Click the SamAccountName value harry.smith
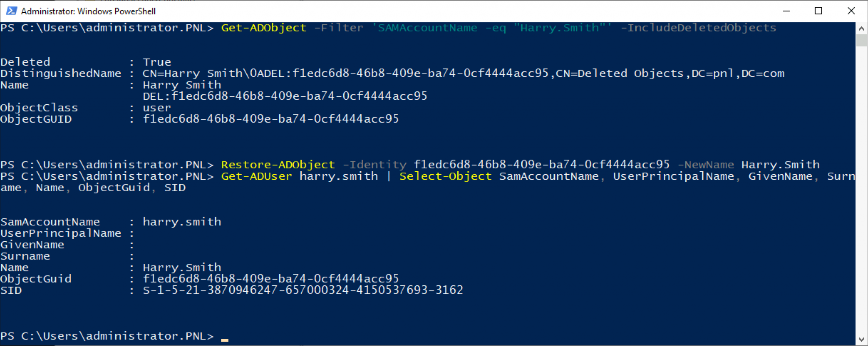The image size is (868, 346). coord(182,222)
